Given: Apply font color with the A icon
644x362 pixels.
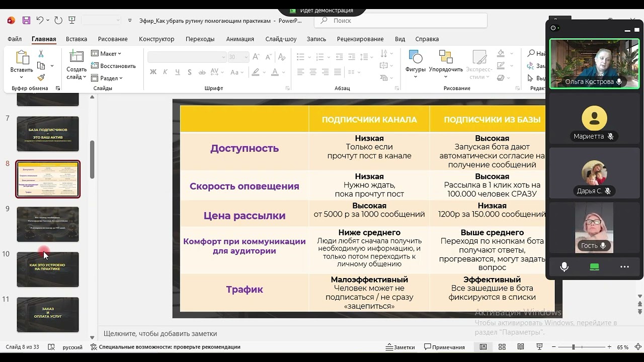Looking at the screenshot, I should (275, 72).
